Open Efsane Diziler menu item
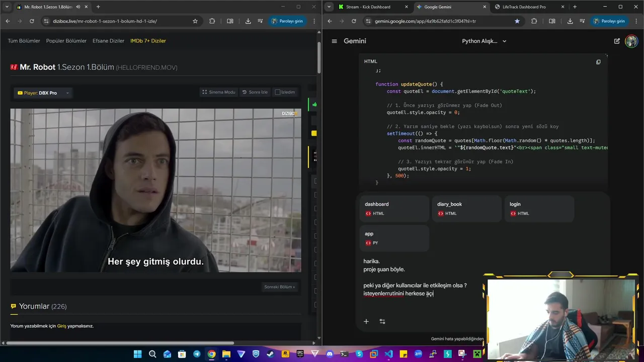644x362 pixels. pos(108,41)
